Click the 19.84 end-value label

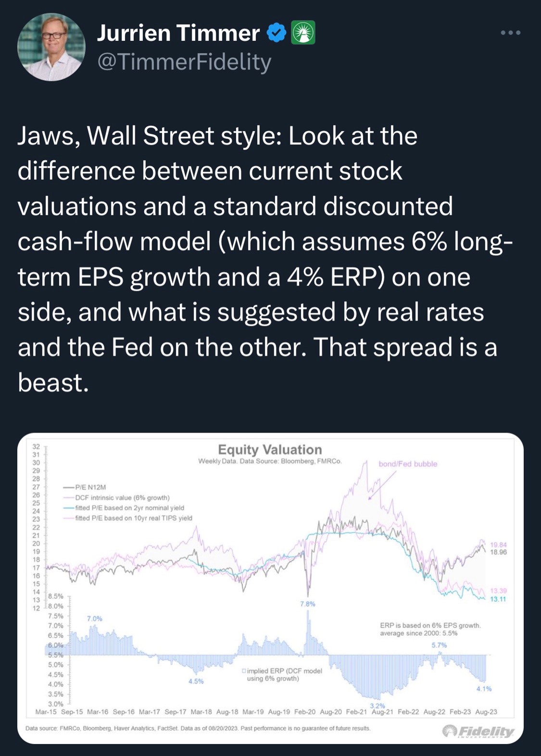pos(498,545)
